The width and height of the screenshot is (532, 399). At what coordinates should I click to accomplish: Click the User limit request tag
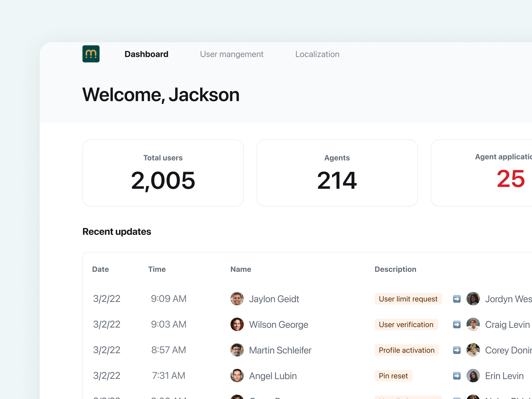408,299
